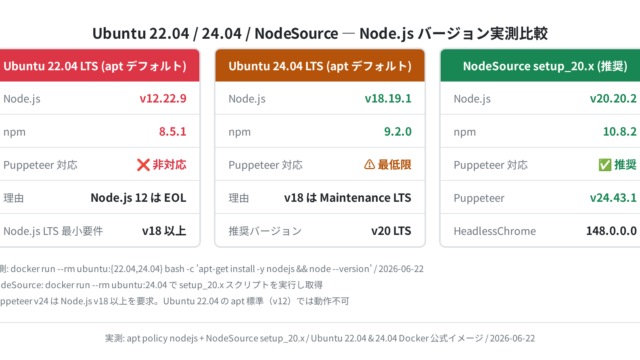Click the Puppeteer v24.43.1 version value
This screenshot has width=640, height=360.
[x=613, y=198]
